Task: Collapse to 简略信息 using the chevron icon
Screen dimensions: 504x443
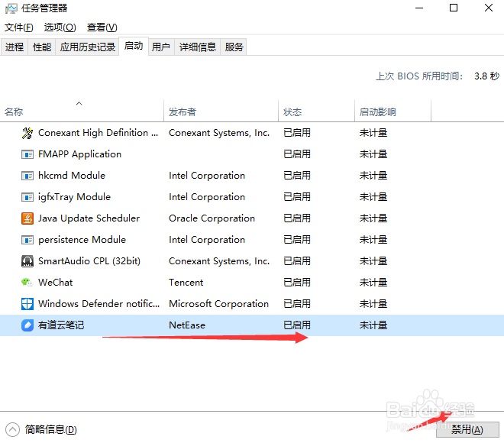Action: coord(12,429)
